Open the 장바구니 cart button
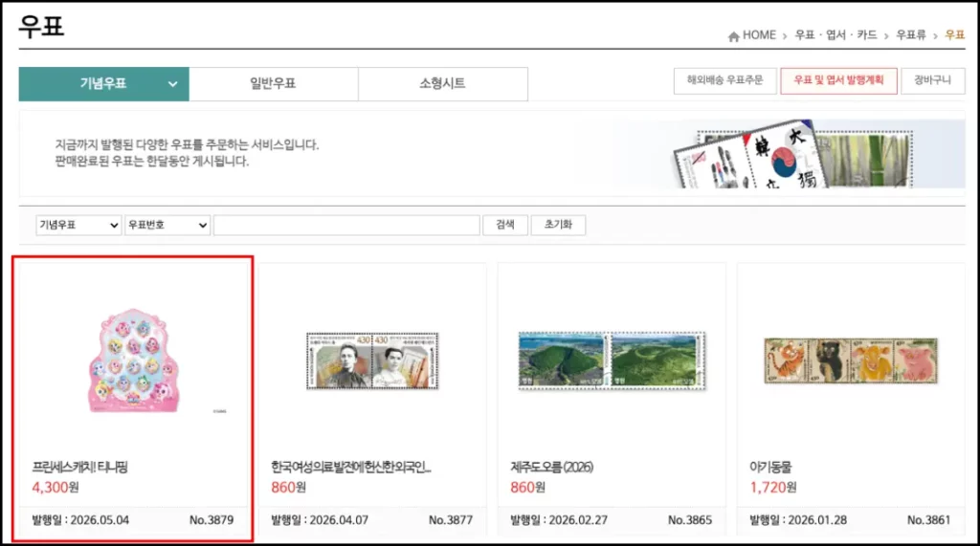 coord(932,80)
